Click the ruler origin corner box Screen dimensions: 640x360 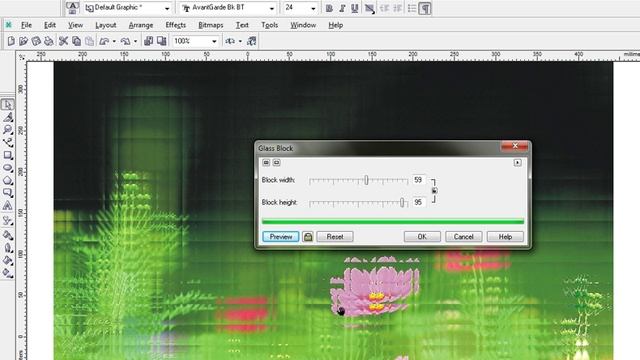pos(21,57)
